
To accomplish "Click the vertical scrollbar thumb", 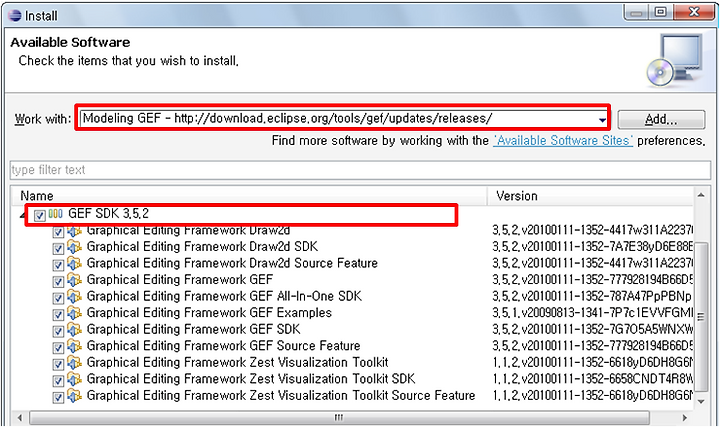I will tap(701, 317).
